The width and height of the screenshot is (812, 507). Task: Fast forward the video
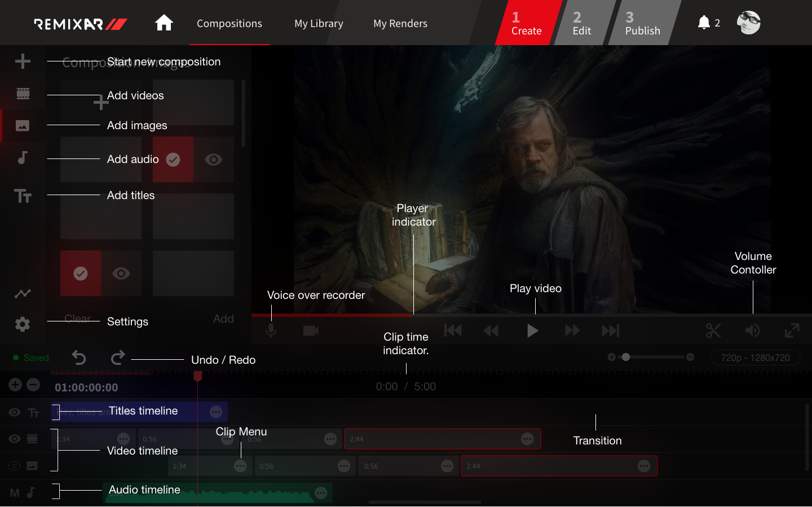click(x=572, y=330)
